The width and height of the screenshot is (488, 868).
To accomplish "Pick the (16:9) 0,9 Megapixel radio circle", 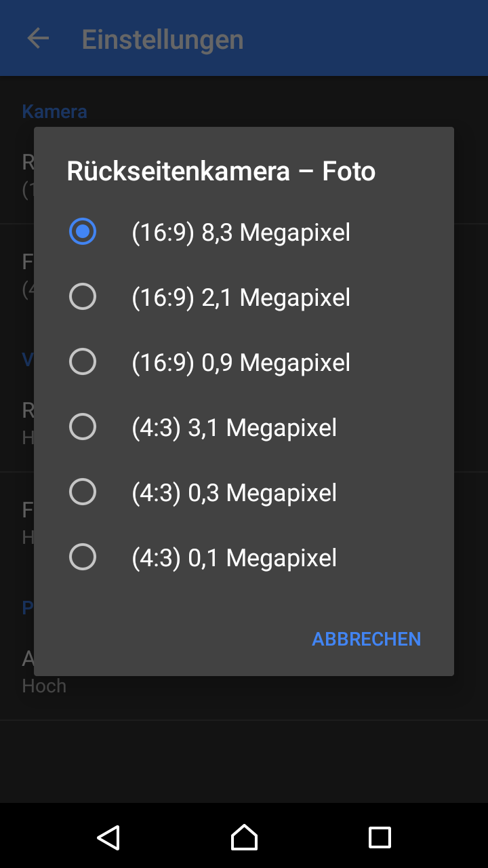I will [83, 362].
